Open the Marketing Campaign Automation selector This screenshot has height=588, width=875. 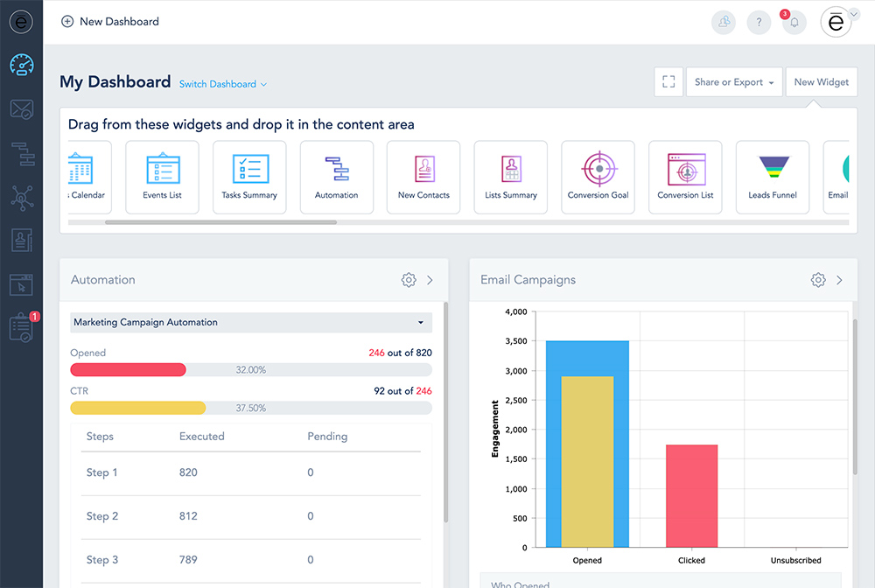pyautogui.click(x=250, y=322)
